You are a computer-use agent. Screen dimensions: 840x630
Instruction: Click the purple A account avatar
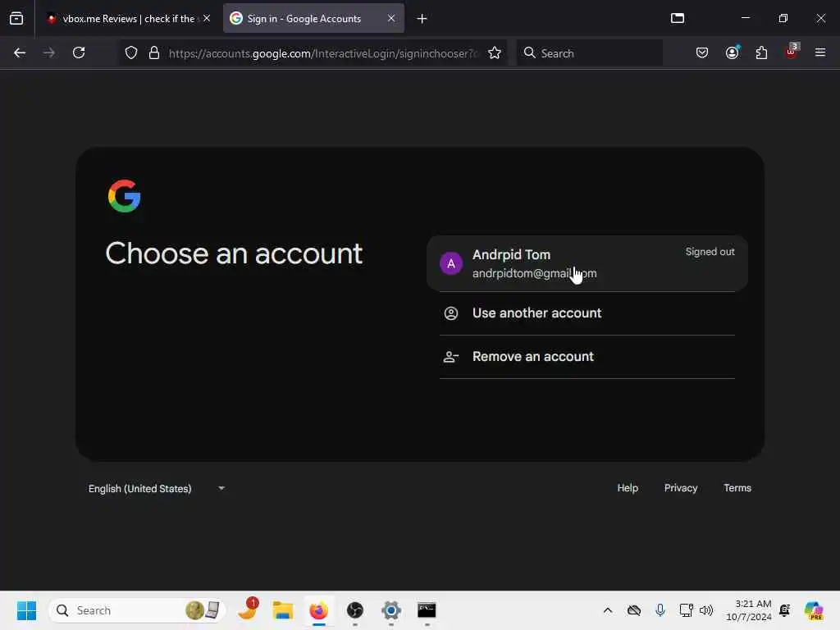pyautogui.click(x=451, y=263)
